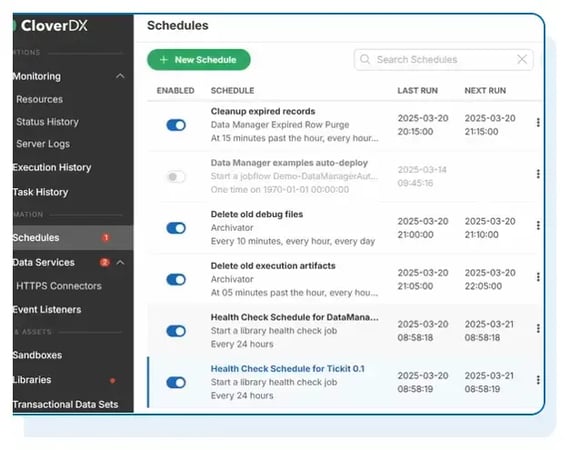Go to Server Logs
This screenshot has height=450, width=570.
[43, 144]
